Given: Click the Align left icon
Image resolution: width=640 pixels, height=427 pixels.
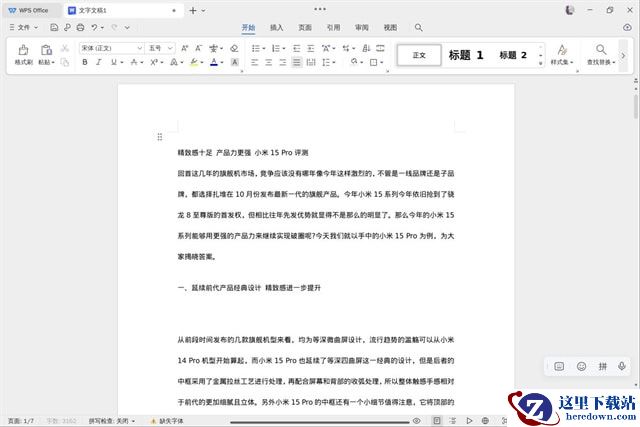Looking at the screenshot, I should coord(255,62).
